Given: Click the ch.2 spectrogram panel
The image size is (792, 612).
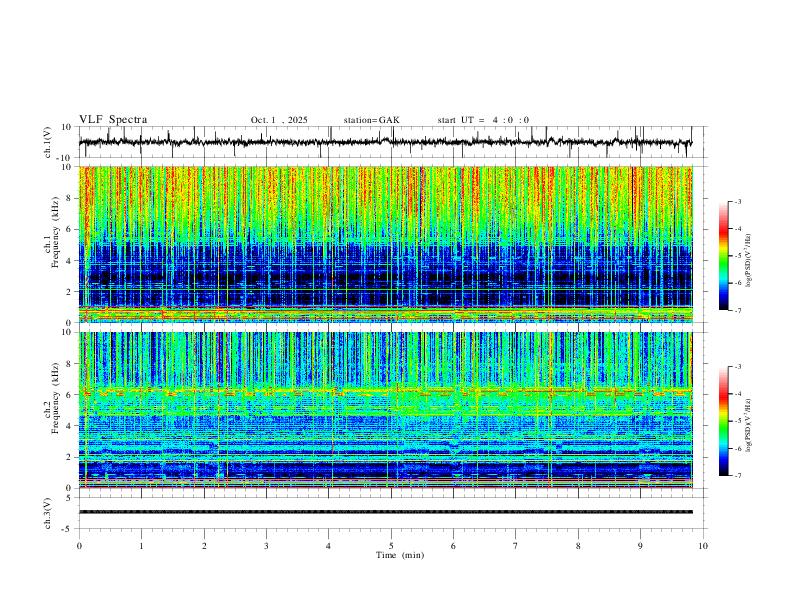Looking at the screenshot, I should tap(386, 410).
